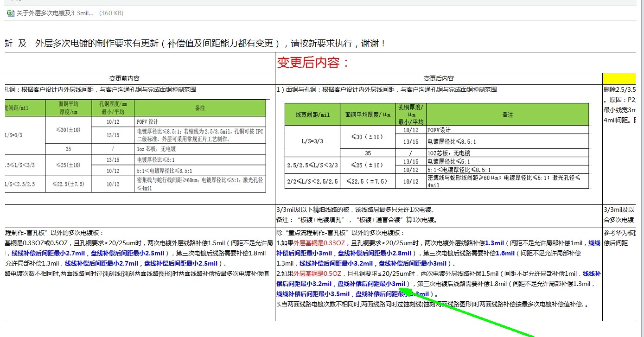This screenshot has width=644, height=337.
Task: Click 密集线与蛇行线间距≥60um remark in before-change table
Action: pos(200,184)
